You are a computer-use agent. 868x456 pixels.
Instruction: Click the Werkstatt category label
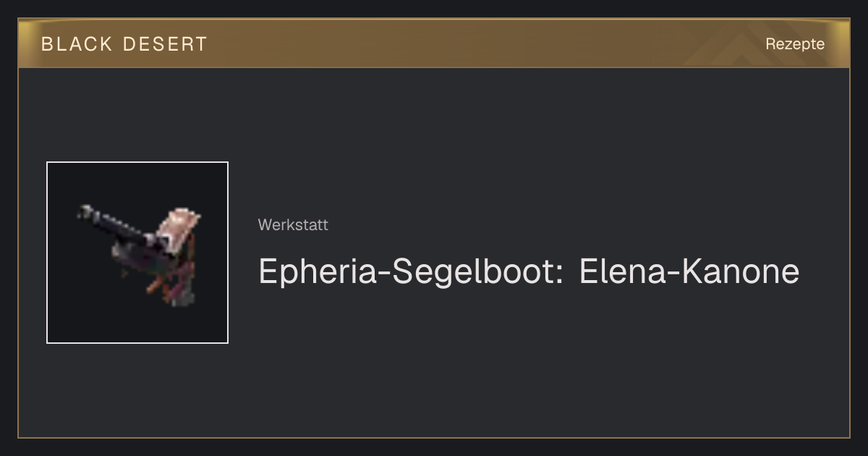point(293,225)
